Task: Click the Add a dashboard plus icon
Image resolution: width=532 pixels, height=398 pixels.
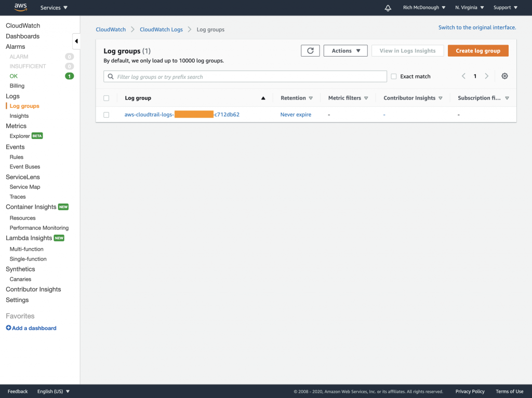Action: 8,327
